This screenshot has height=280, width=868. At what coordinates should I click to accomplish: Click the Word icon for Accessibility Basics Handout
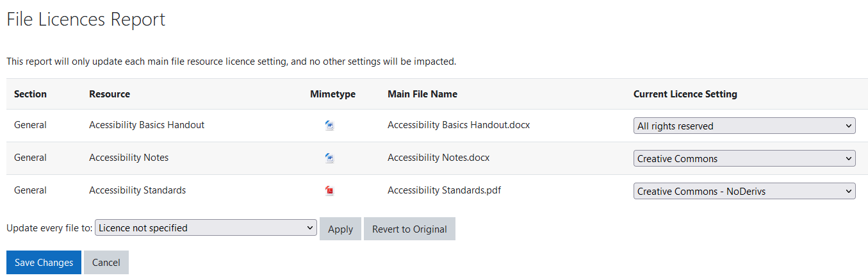pyautogui.click(x=330, y=126)
